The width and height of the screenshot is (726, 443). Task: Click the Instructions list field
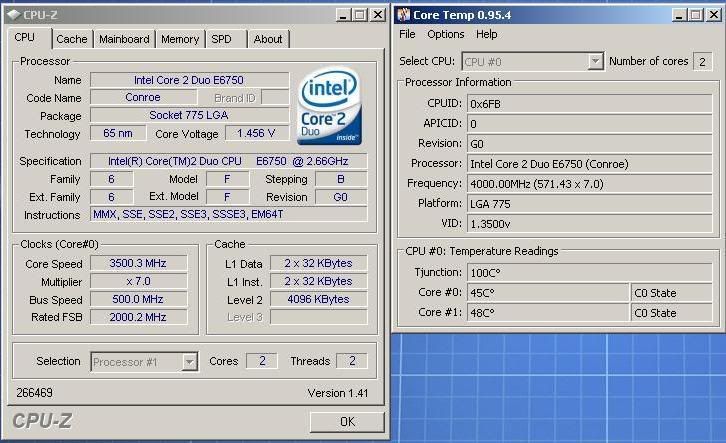pyautogui.click(x=229, y=214)
